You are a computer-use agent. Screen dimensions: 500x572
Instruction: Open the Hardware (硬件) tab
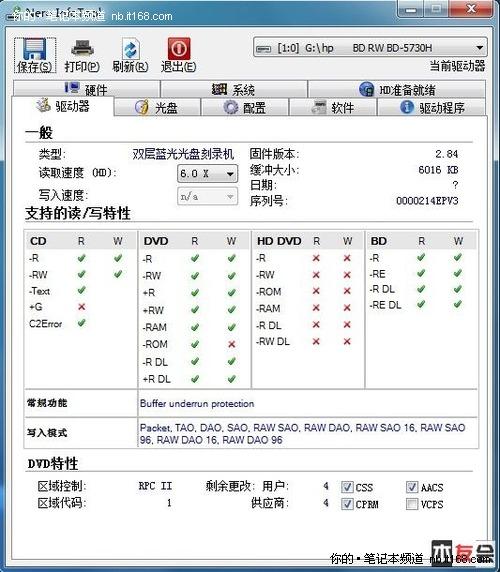tap(87, 89)
